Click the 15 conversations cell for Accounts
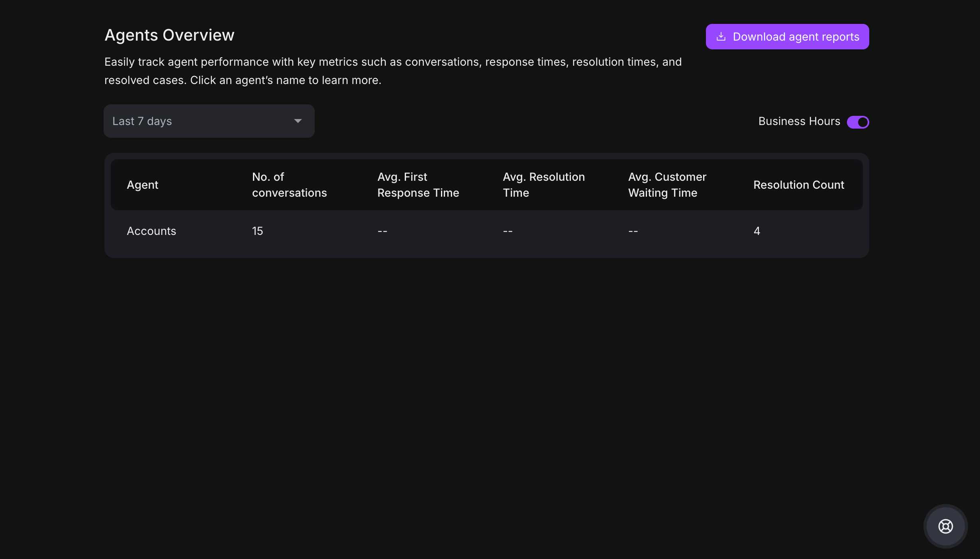980x559 pixels. 257,231
